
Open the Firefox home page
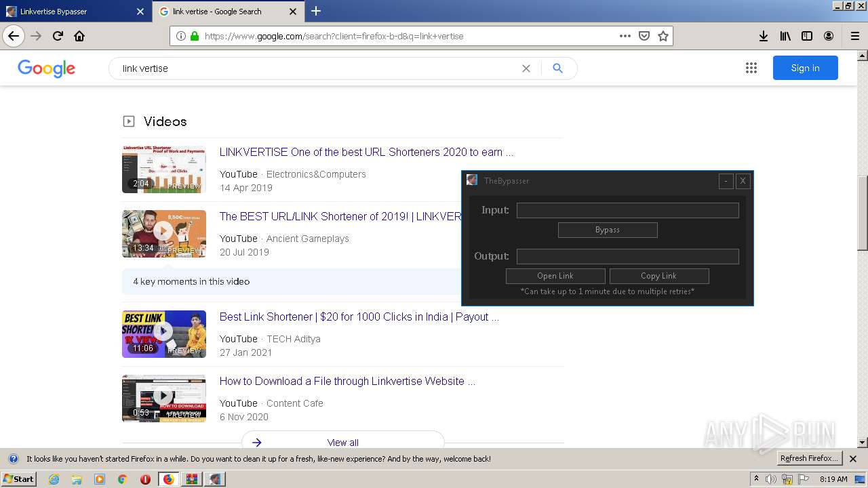pyautogui.click(x=79, y=36)
